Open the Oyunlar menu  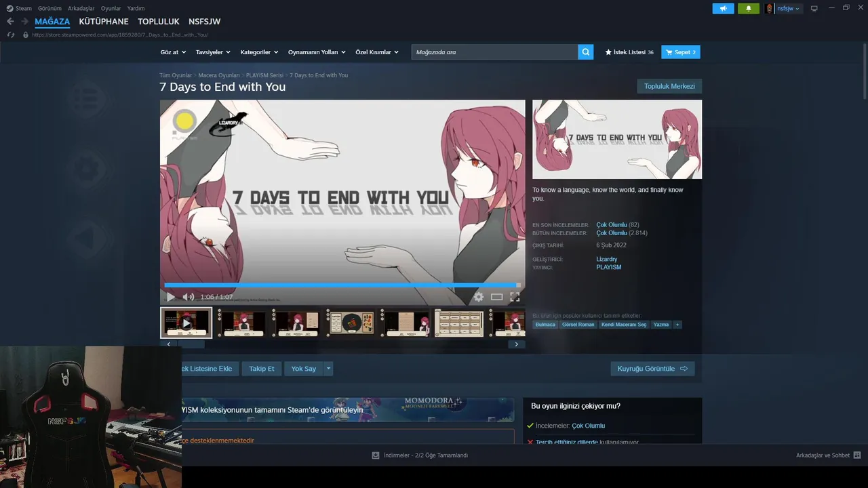pyautogui.click(x=111, y=8)
